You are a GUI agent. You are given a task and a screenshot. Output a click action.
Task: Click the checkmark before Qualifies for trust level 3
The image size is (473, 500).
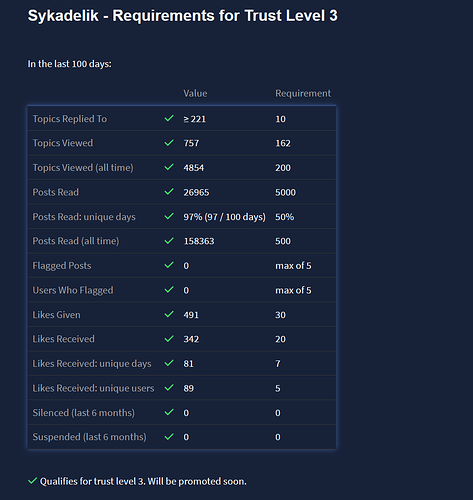(x=32, y=481)
